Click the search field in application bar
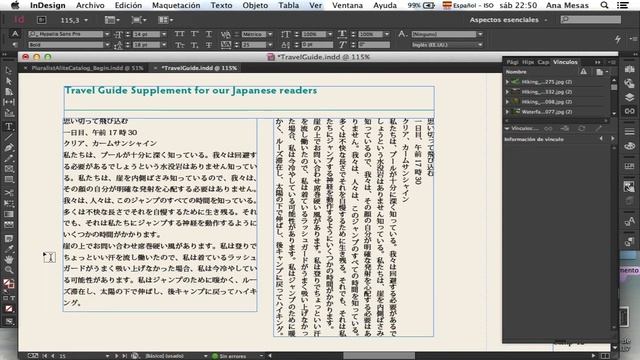The image size is (640, 360). tap(591, 19)
